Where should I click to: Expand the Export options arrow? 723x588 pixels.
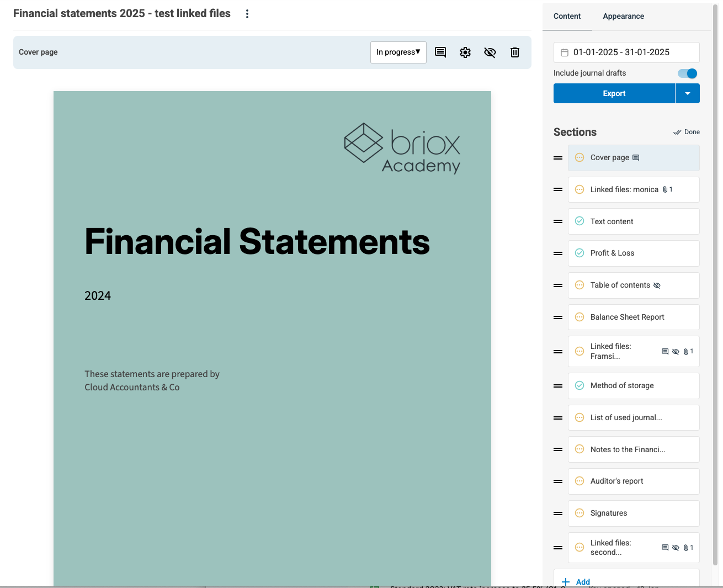pos(688,94)
